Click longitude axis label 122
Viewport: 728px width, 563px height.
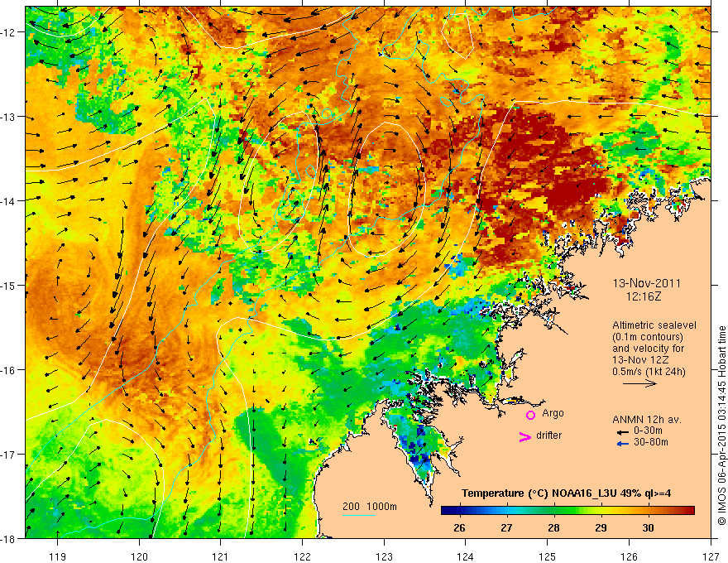tap(302, 556)
